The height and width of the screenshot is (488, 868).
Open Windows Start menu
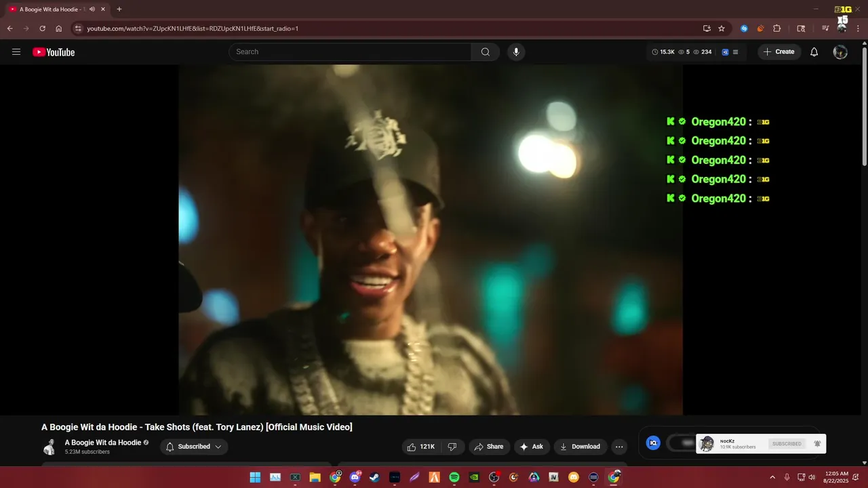255,477
